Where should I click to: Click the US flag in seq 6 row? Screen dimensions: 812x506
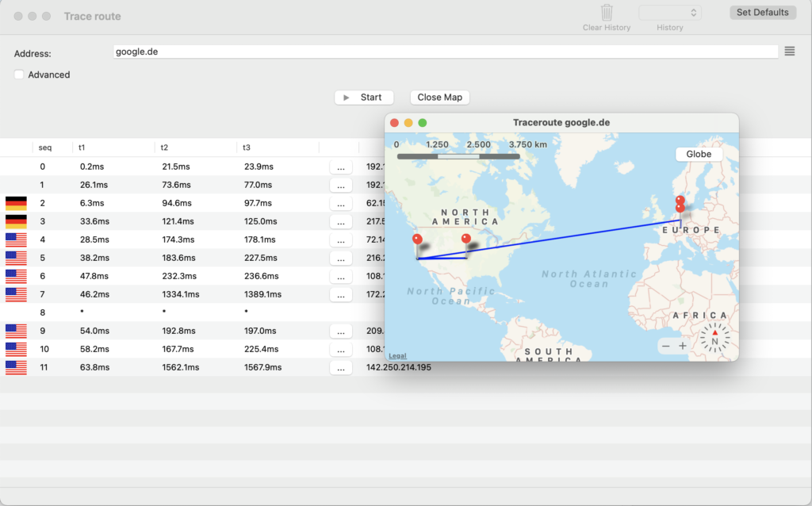[x=16, y=276]
